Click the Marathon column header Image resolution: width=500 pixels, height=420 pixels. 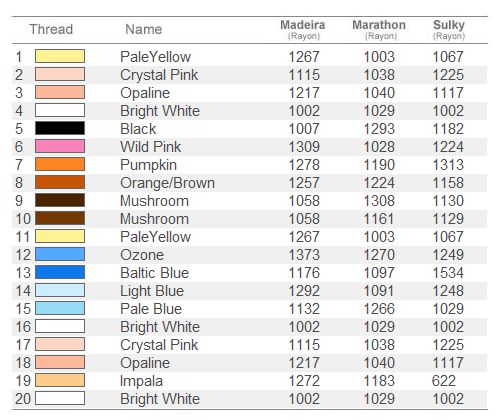point(379,25)
